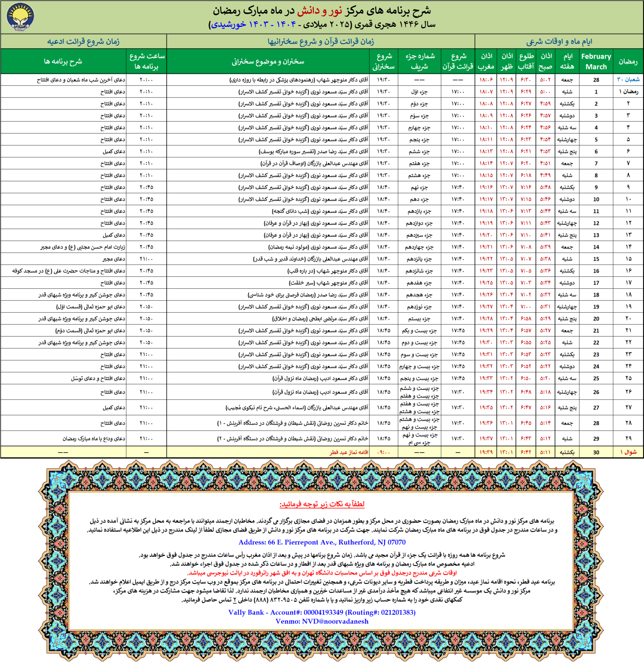Select the 'رمضان ۱' date cell
The height and width of the screenshot is (669, 644).
coord(628,91)
